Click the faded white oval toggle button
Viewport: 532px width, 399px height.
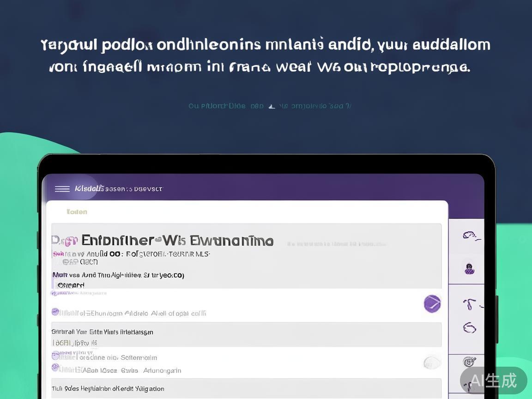click(x=432, y=362)
